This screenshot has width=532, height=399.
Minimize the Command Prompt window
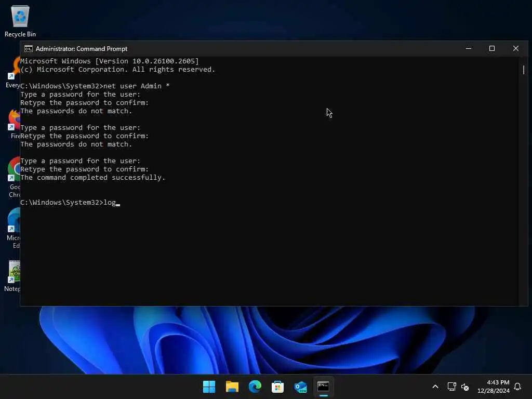(x=469, y=48)
